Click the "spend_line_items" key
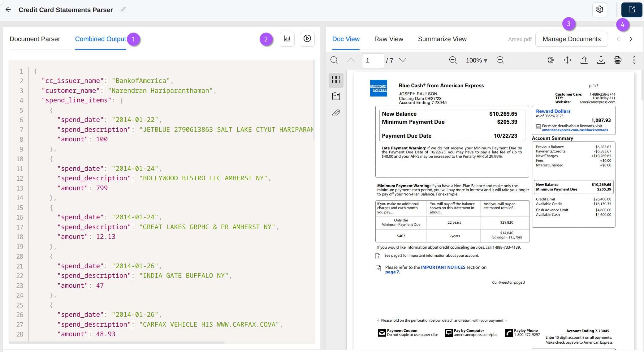The height and width of the screenshot is (352, 644). [76, 100]
